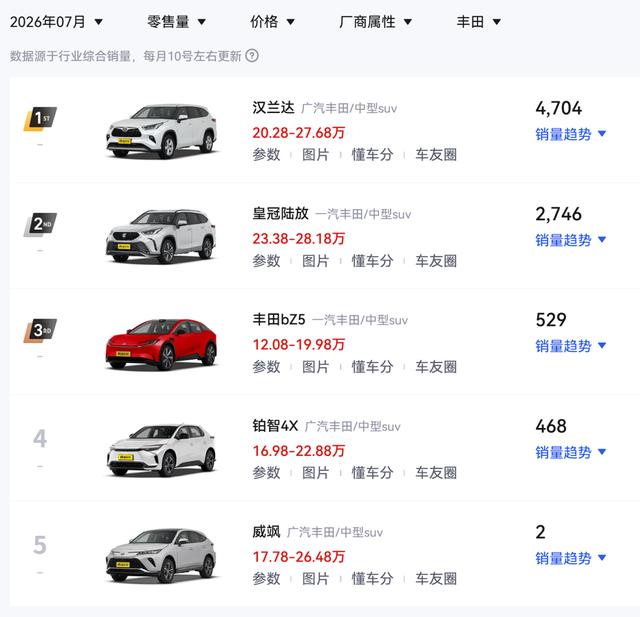This screenshot has width=640, height=617.
Task: Expand 销量趋势 for 皇冠陆放
Action: (x=571, y=240)
